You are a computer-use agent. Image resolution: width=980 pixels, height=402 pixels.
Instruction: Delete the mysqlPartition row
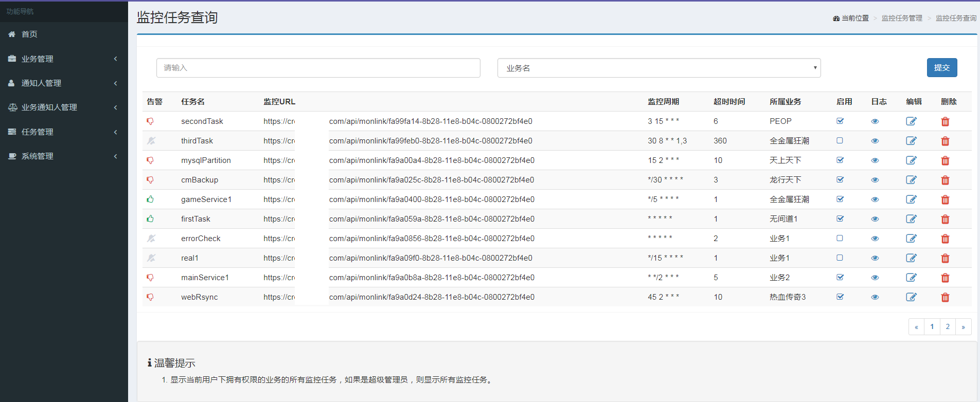945,161
